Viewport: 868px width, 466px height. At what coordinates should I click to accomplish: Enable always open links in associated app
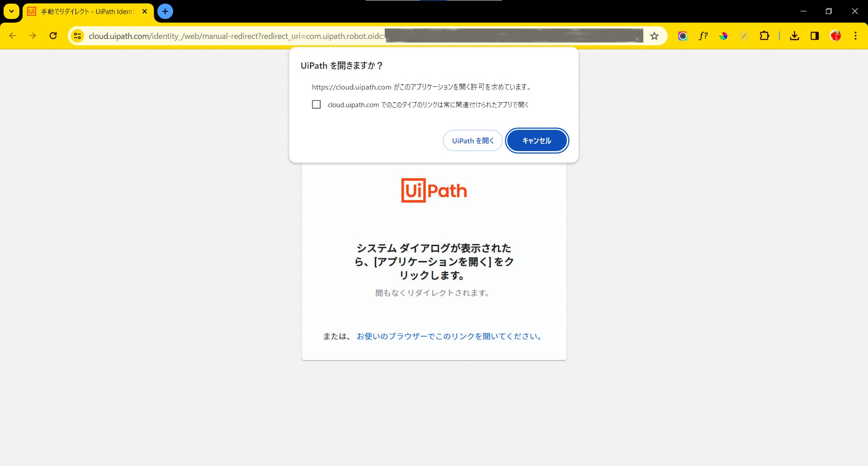[316, 105]
